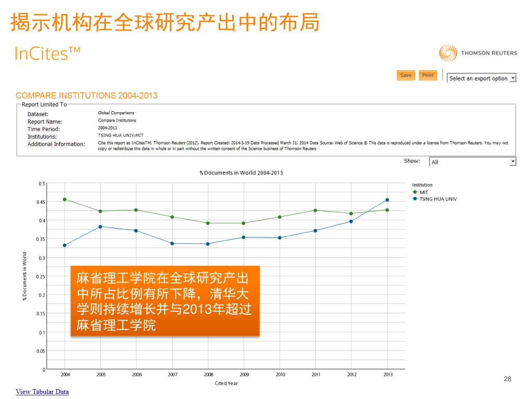Select MIT data point for 2011
Screen dimensions: 532x399
tap(315, 210)
